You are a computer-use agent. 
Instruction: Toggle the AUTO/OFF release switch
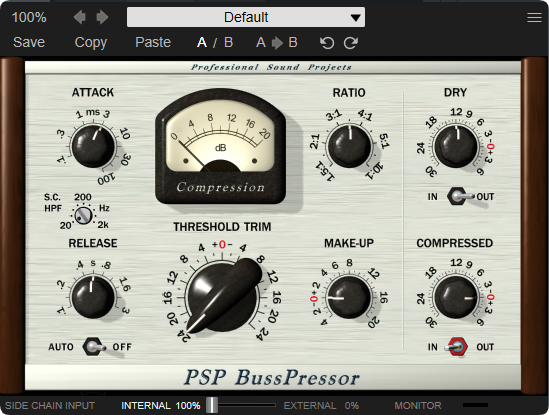pos(94,347)
